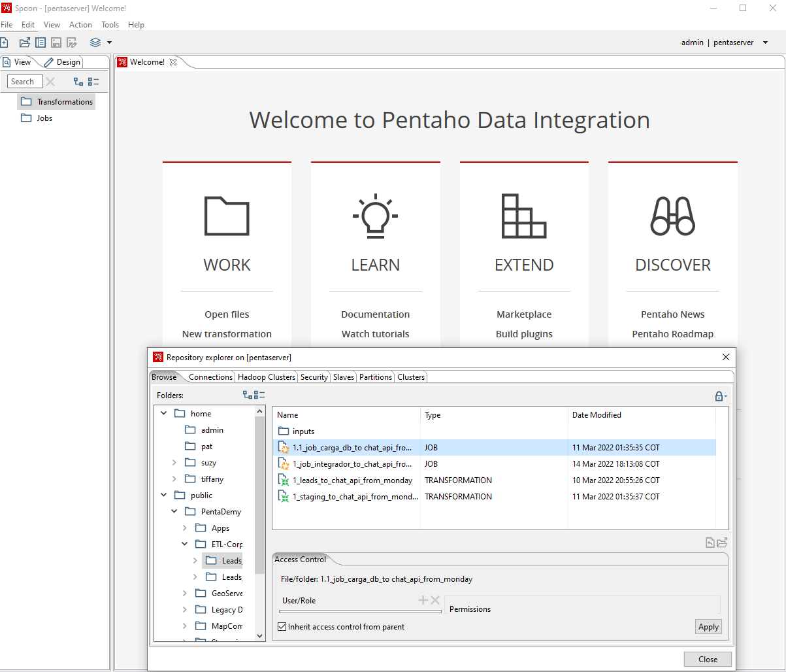786x672 pixels.
Task: Select the Jobs folder in View tree
Action: [37, 118]
